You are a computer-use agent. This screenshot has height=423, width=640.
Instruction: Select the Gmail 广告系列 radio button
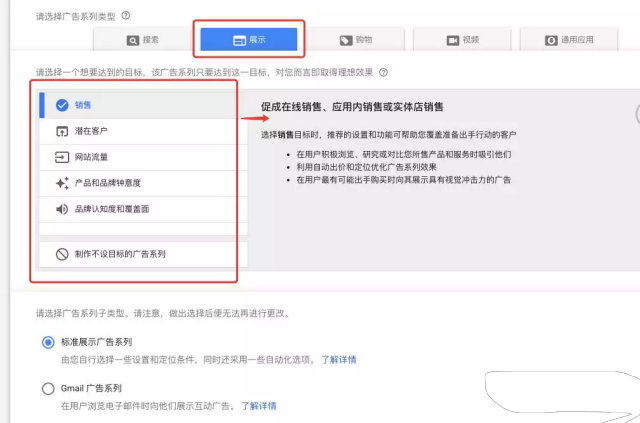[48, 388]
